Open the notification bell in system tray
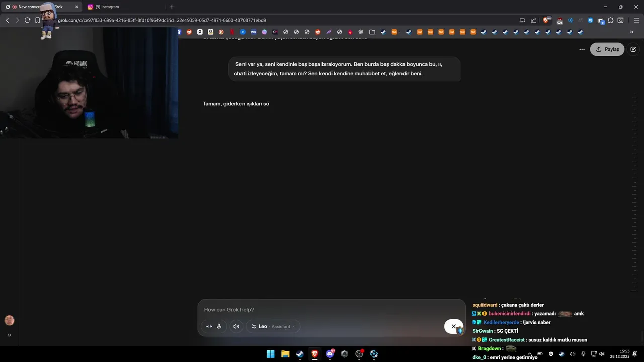644x362 pixels. pyautogui.click(x=635, y=354)
